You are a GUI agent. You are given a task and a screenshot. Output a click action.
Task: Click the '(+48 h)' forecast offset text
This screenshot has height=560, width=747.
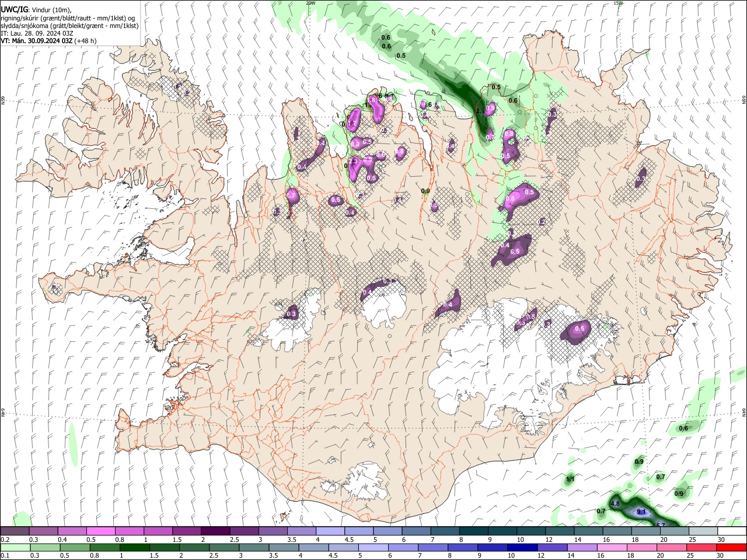(x=86, y=41)
